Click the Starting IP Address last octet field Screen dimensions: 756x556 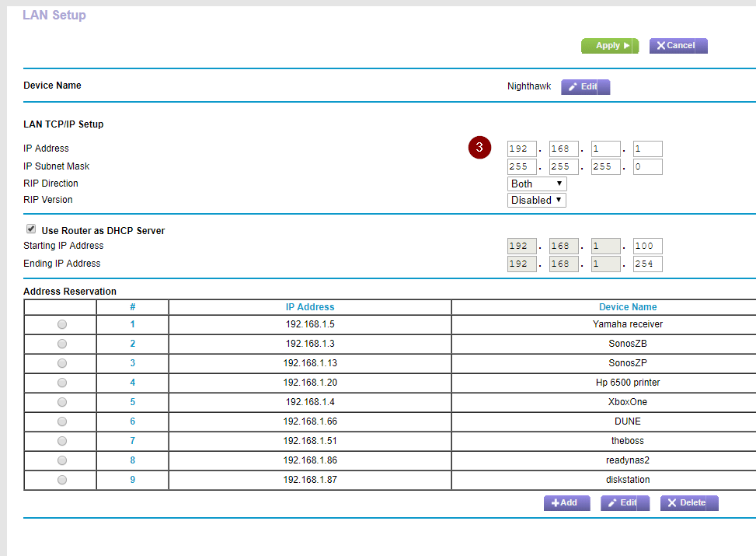(647, 247)
